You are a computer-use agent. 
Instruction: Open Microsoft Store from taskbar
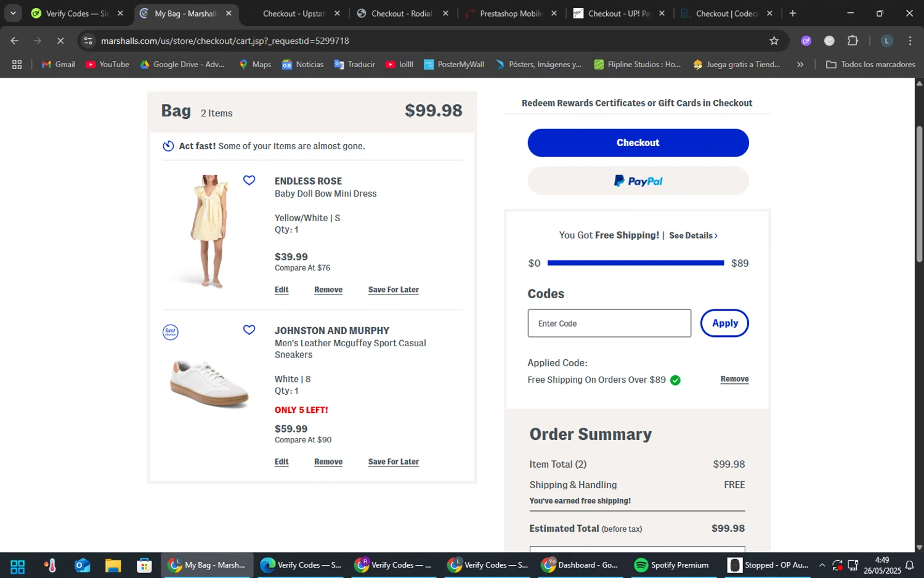(x=144, y=565)
